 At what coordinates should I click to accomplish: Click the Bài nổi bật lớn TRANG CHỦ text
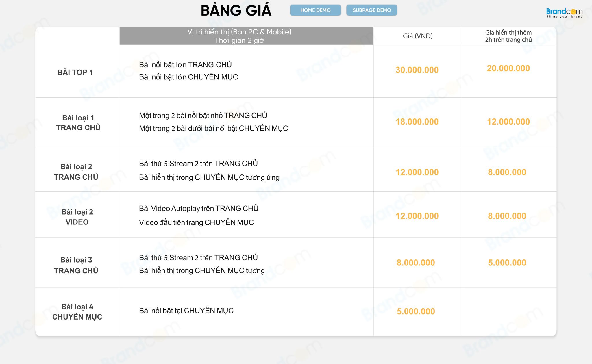185,64
